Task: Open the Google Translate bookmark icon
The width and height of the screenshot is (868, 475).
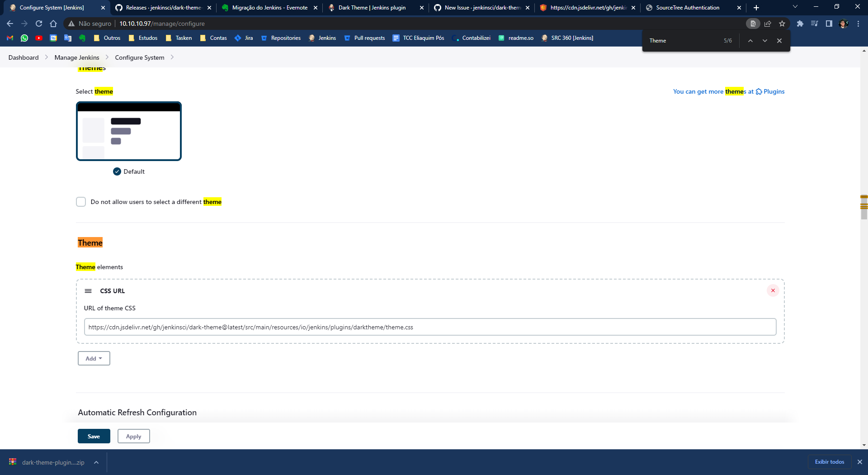Action: tap(68, 38)
